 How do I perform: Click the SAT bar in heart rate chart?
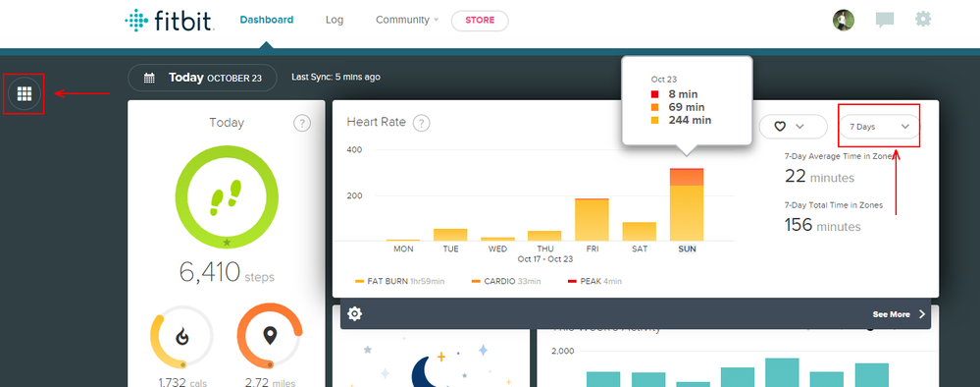point(640,232)
